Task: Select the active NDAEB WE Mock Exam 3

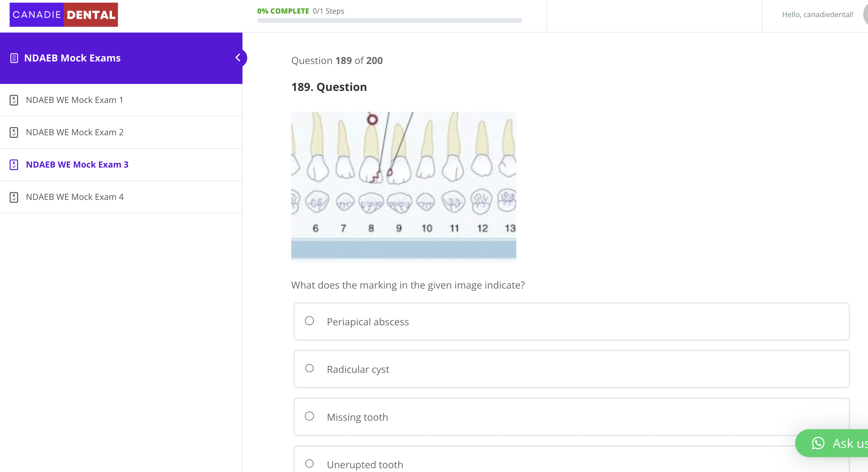Action: point(77,164)
